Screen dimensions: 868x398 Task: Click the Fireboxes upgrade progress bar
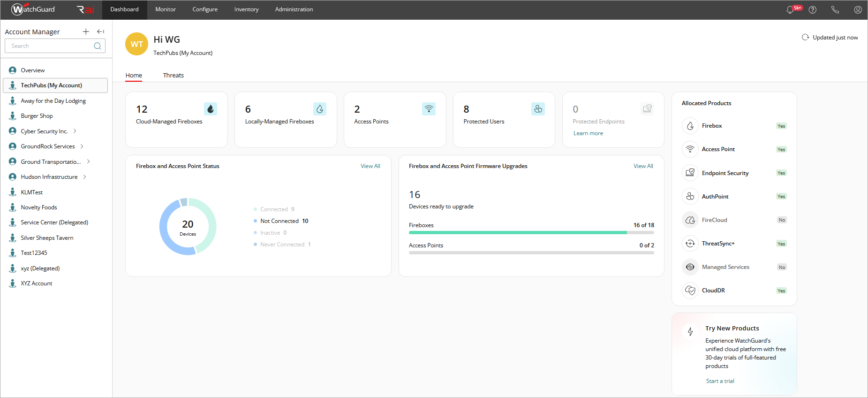(531, 232)
